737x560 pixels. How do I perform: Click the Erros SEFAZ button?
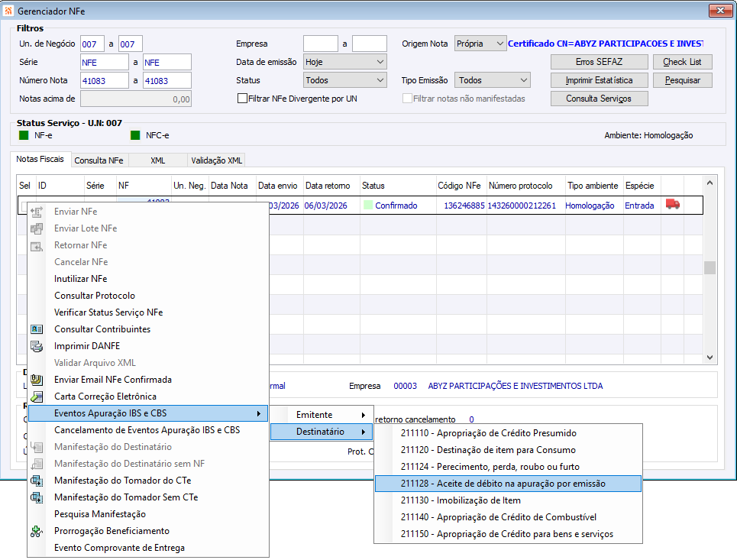(x=599, y=62)
